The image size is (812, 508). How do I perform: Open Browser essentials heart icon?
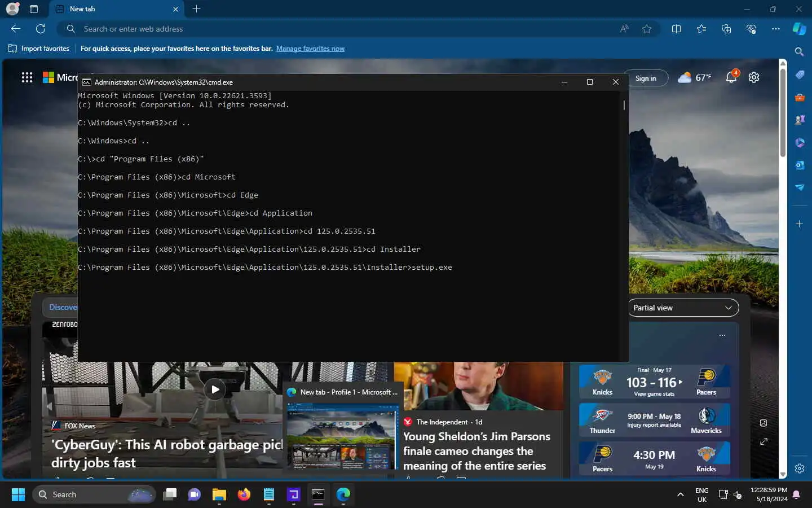click(x=751, y=29)
